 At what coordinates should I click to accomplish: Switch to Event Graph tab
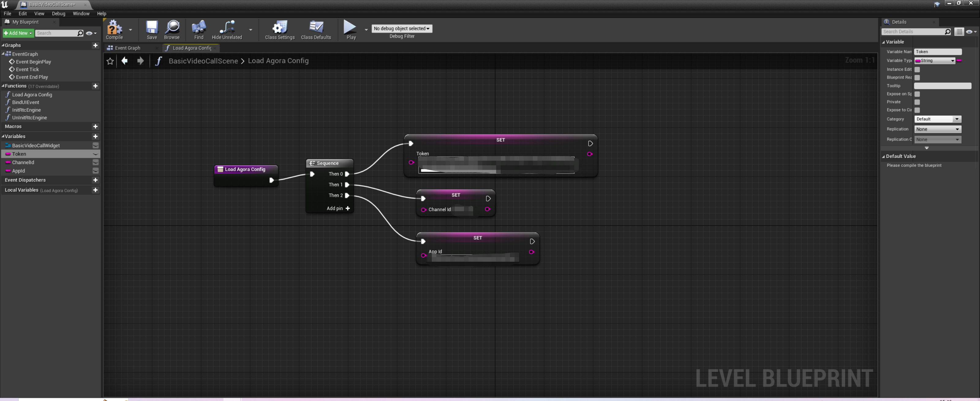pos(127,48)
